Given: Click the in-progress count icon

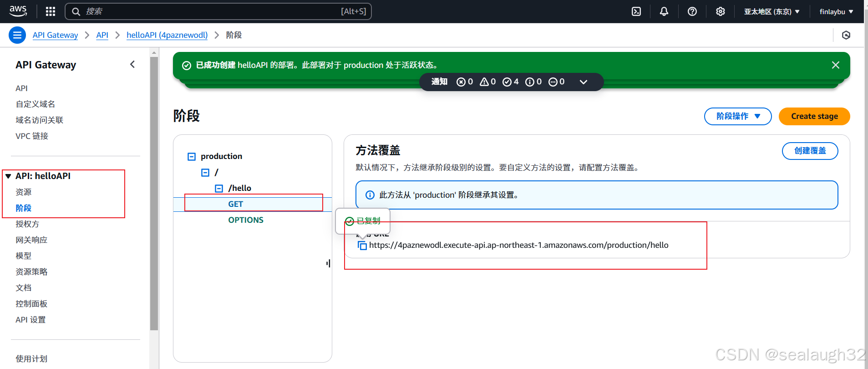Looking at the screenshot, I should tap(553, 82).
